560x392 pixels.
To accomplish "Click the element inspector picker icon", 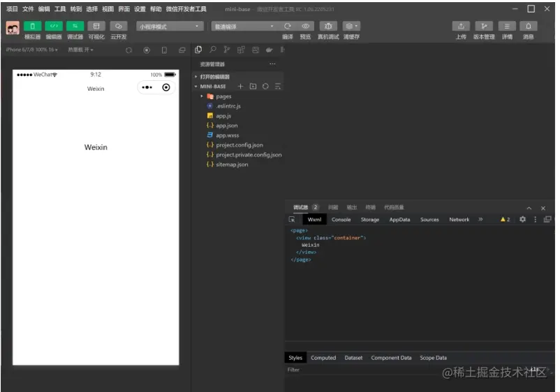I will [x=292, y=220].
